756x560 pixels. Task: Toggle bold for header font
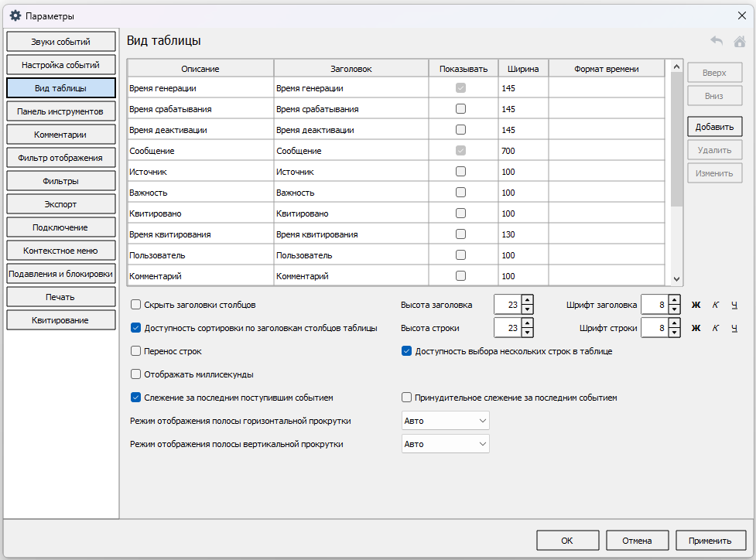[x=696, y=305]
